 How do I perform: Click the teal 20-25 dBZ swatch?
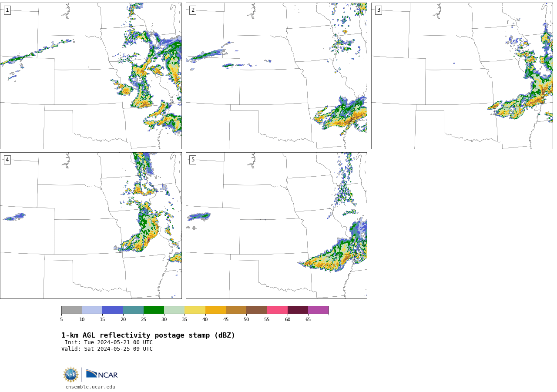[133, 310]
